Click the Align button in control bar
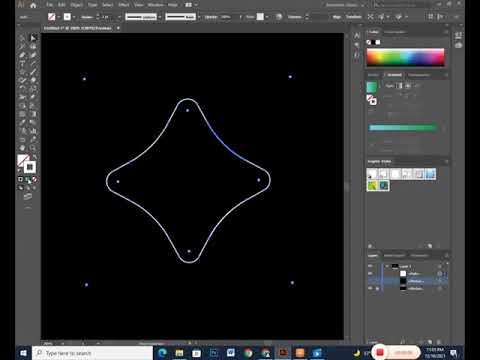 tap(337, 17)
